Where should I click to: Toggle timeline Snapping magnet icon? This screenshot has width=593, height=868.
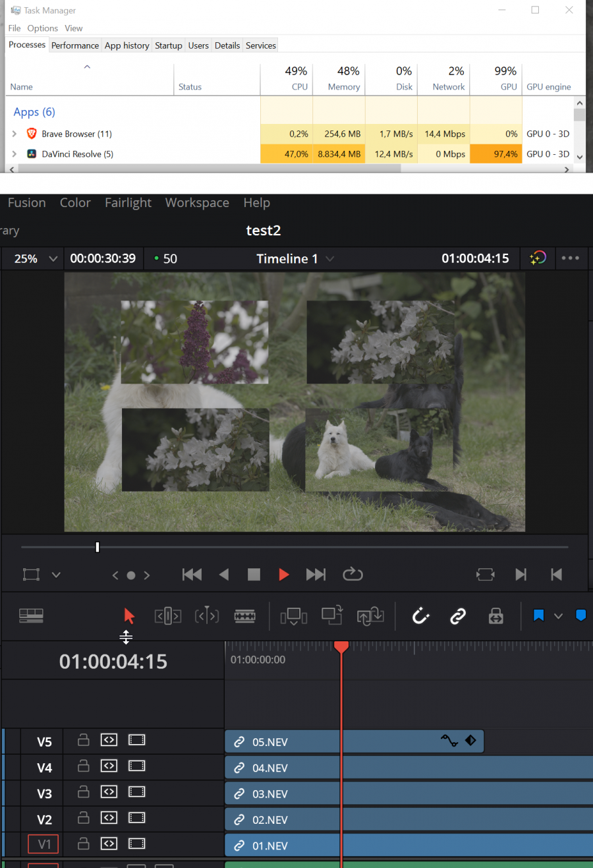420,616
